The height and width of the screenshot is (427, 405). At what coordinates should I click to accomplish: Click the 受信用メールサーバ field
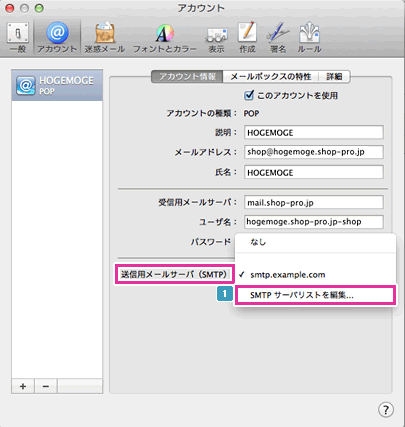click(314, 202)
